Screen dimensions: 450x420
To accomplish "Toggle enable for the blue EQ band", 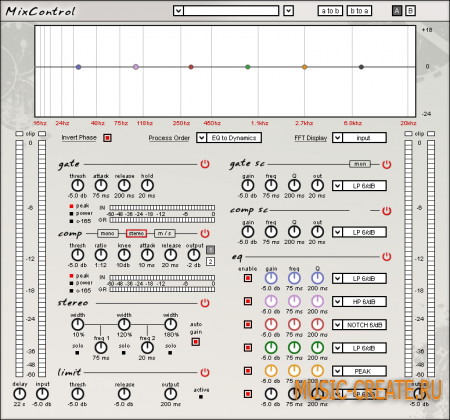I will point(248,278).
